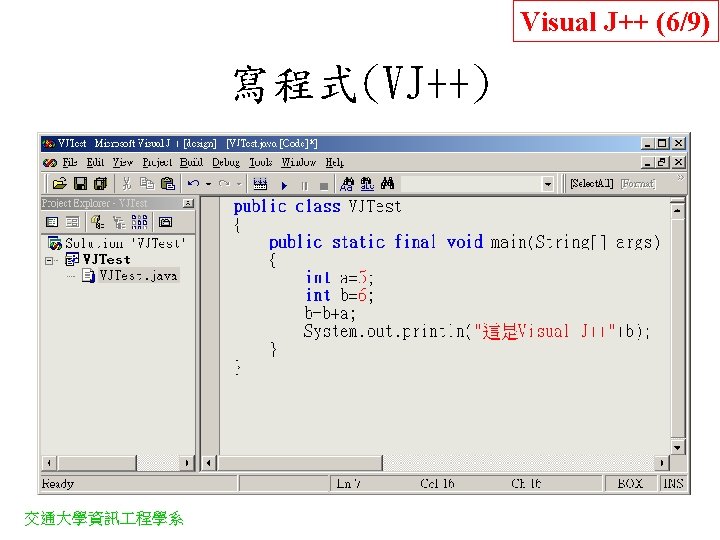
Task: Open the Debug menu
Action: coord(226,163)
